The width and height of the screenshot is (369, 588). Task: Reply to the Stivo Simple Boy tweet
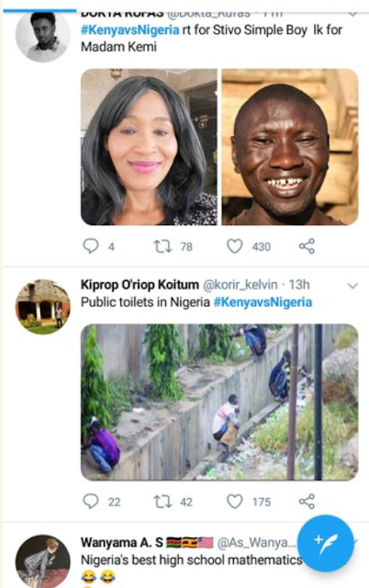tap(91, 246)
